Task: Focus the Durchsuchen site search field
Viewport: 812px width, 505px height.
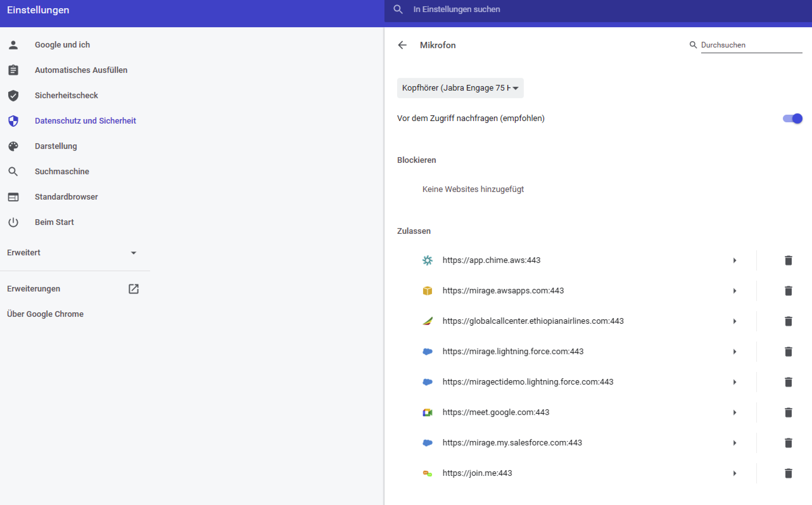Action: (751, 45)
